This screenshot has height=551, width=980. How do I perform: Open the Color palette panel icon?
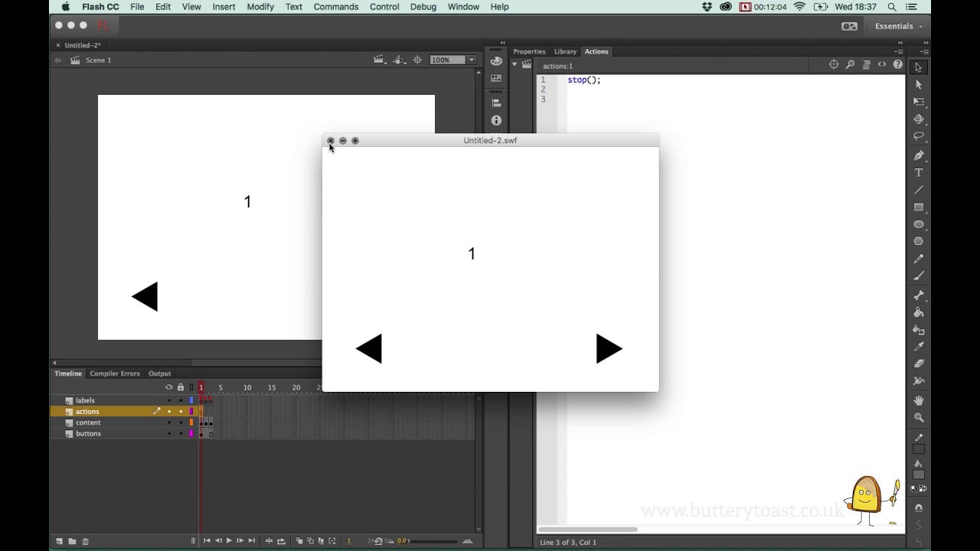tap(496, 61)
